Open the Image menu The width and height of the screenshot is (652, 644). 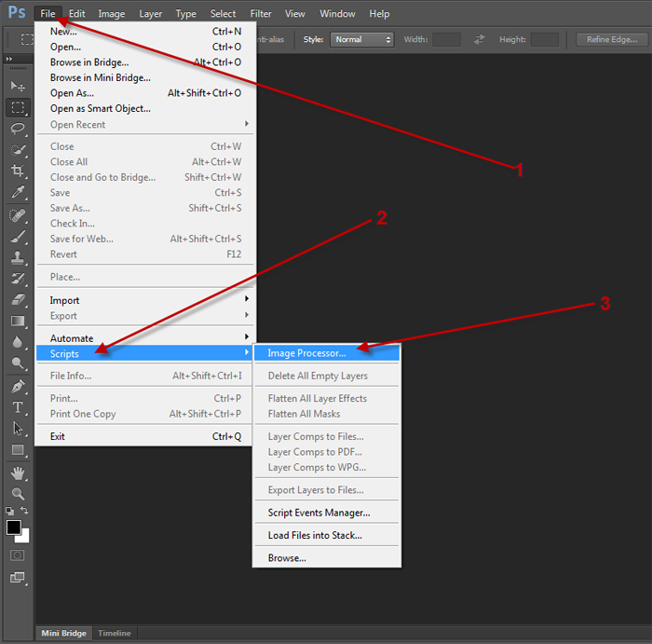(112, 14)
